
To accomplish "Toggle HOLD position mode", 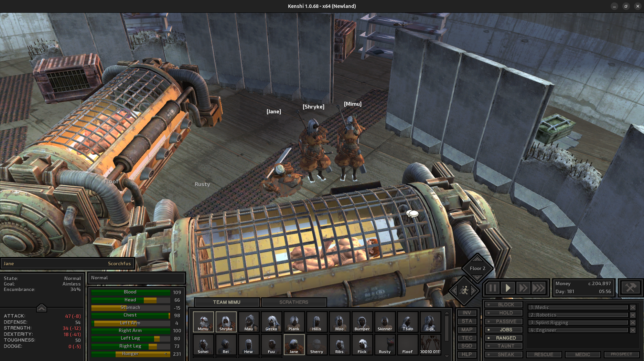I will tap(504, 313).
